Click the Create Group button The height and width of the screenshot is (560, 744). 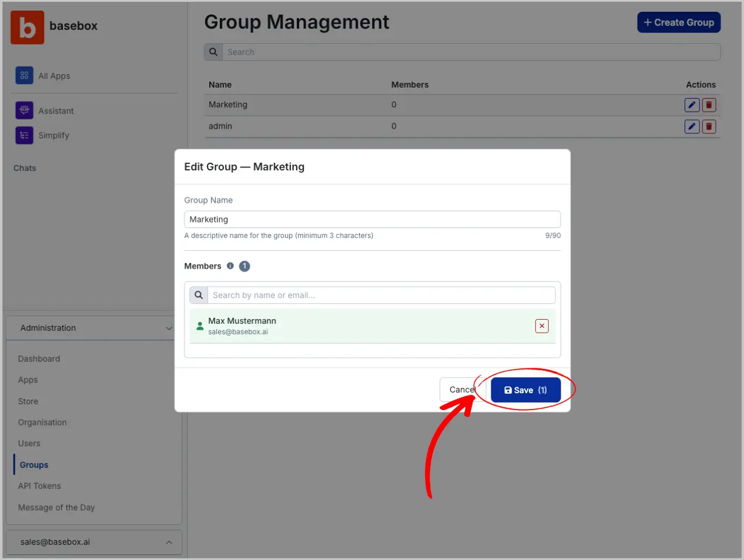click(x=678, y=22)
